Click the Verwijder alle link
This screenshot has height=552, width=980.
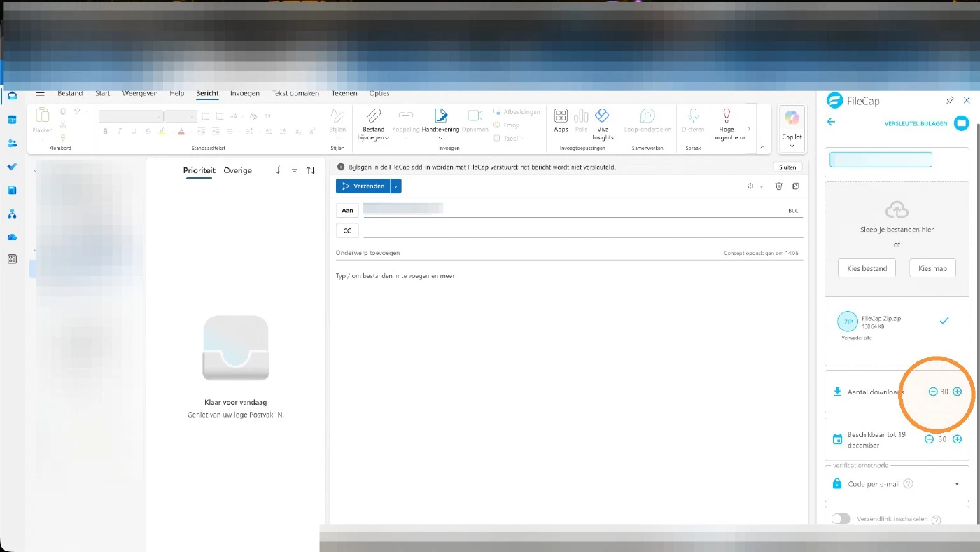click(857, 338)
